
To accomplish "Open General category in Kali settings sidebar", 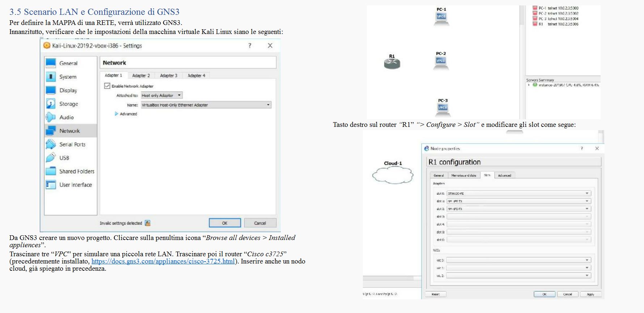I will point(71,63).
